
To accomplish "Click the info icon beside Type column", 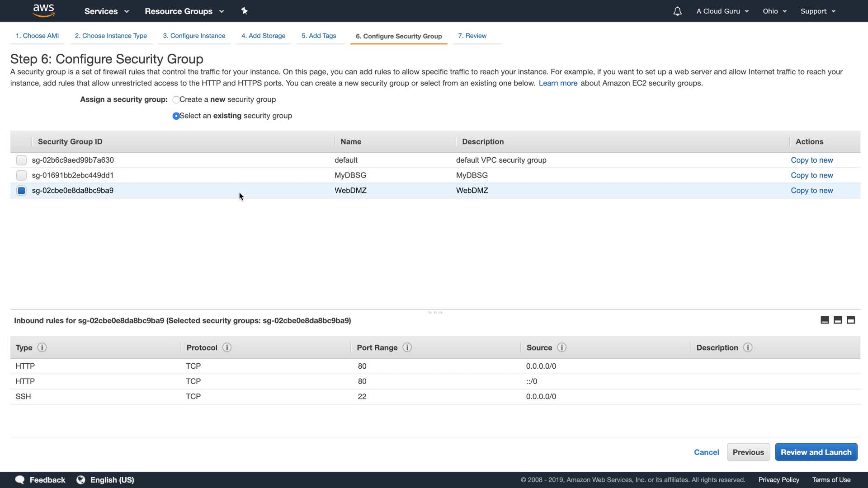I will [42, 347].
